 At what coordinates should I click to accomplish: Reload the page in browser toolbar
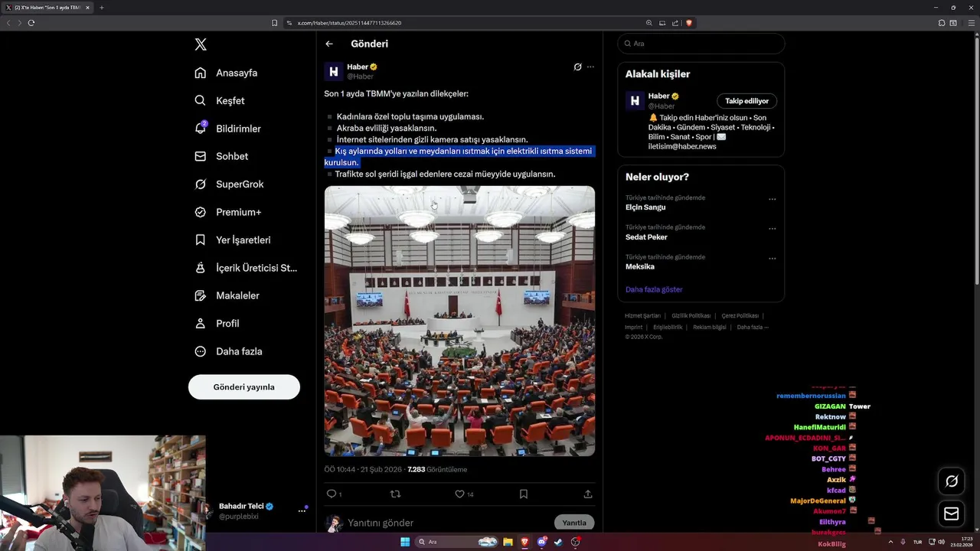tap(31, 23)
